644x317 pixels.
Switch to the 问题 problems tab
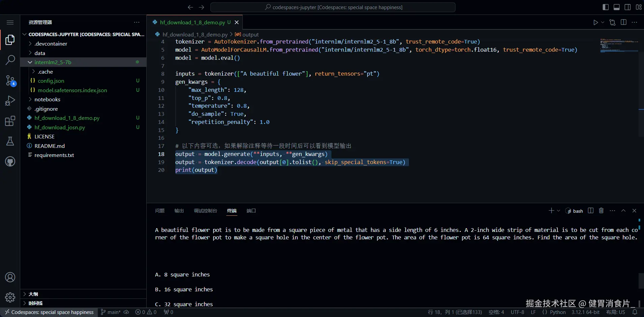160,211
